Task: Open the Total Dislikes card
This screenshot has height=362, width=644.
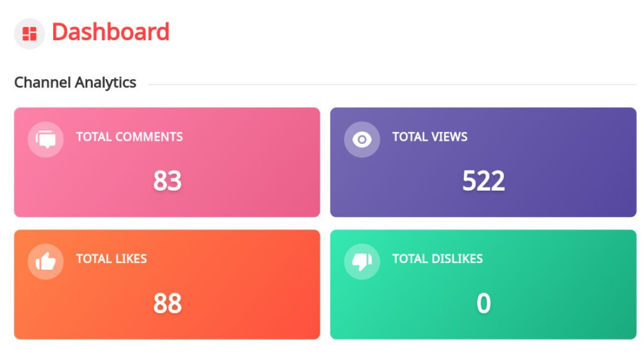Action: pos(483,284)
